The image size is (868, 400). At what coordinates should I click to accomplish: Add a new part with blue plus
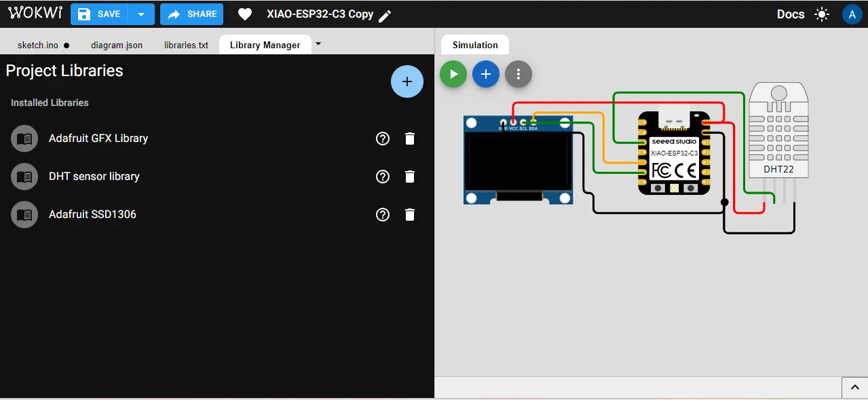coord(486,74)
